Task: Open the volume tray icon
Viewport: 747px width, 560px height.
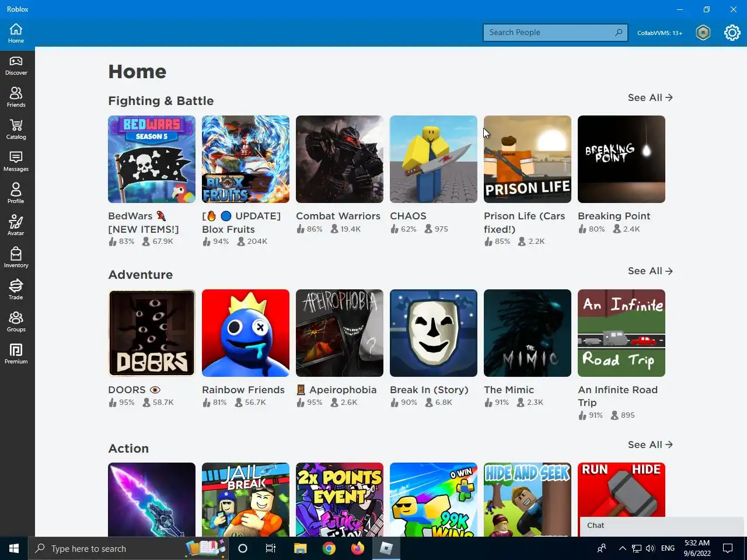Action: (650, 548)
